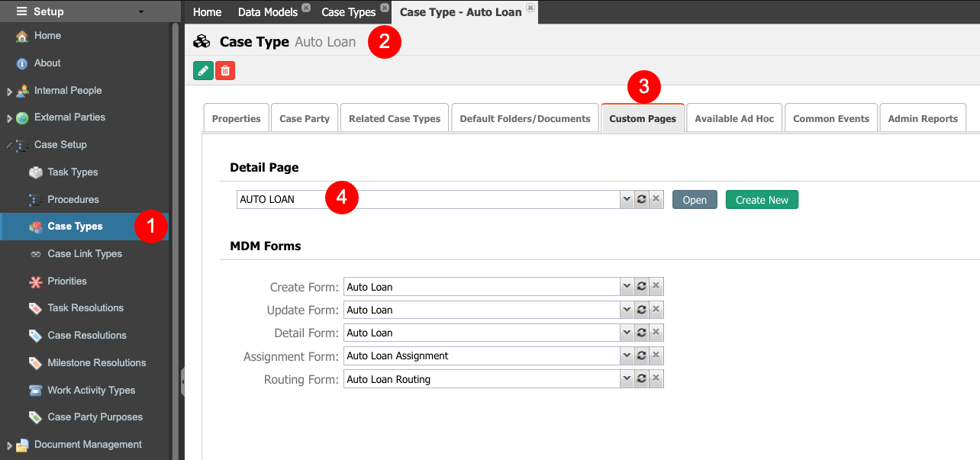Select Case Types in the sidebar

click(84, 227)
